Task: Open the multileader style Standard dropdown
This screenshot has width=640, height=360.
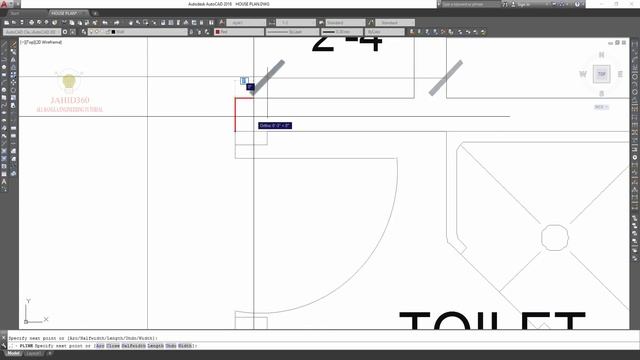Action: [x=395, y=22]
